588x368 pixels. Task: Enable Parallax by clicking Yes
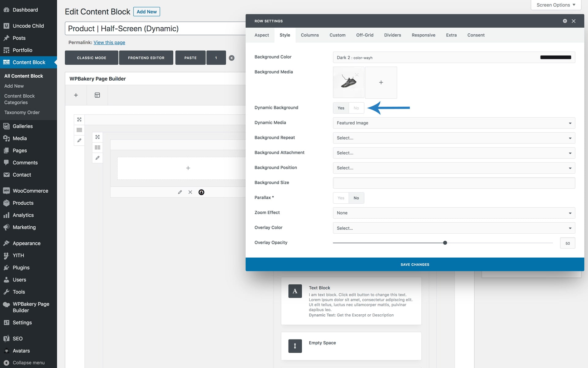(x=341, y=198)
